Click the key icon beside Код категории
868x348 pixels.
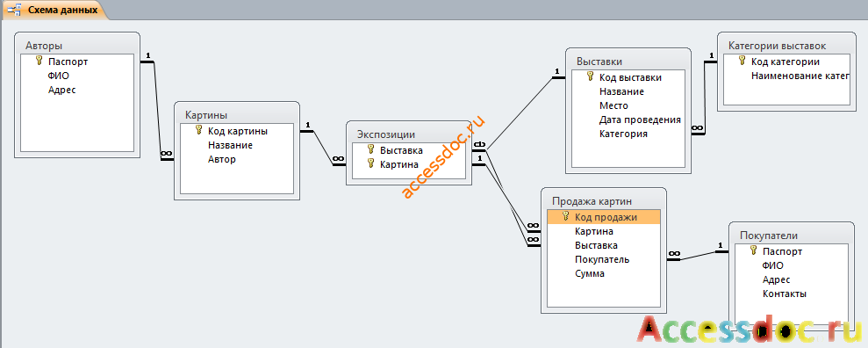coord(742,61)
